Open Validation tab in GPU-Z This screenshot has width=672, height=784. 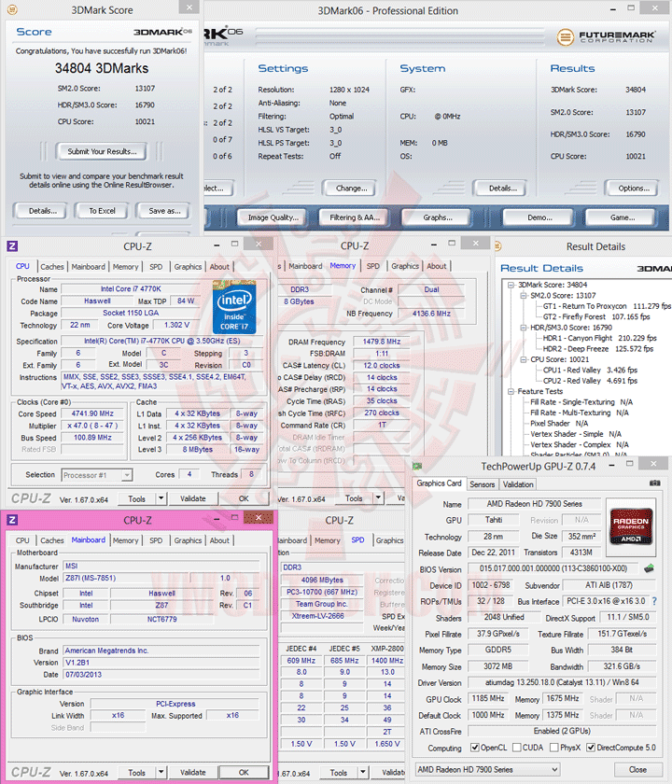[x=518, y=484]
